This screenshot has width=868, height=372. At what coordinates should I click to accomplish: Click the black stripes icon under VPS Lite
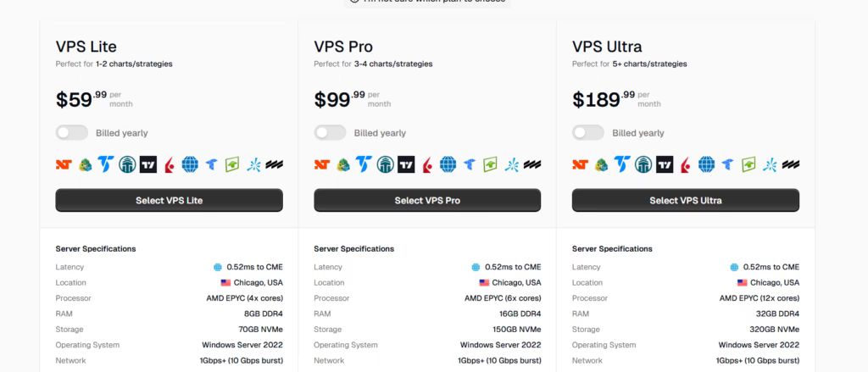tap(274, 164)
